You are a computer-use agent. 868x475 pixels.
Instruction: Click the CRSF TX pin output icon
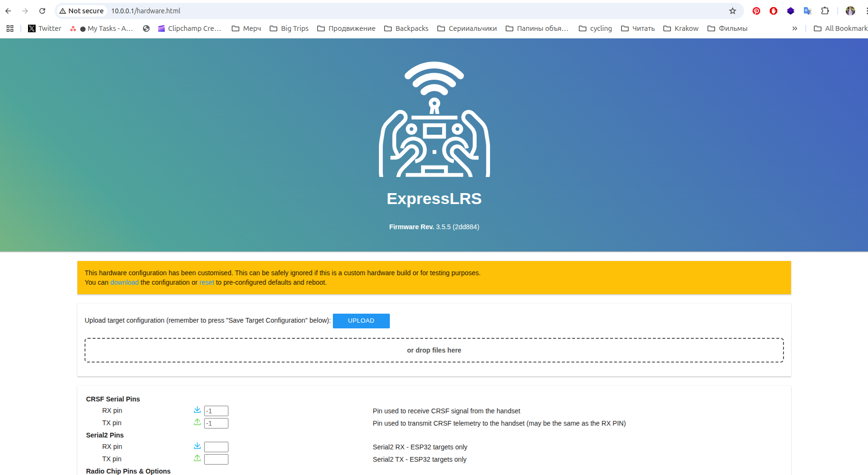197,422
